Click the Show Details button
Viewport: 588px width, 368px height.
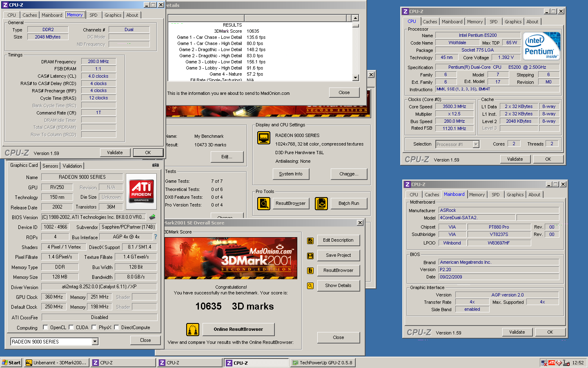(x=338, y=285)
